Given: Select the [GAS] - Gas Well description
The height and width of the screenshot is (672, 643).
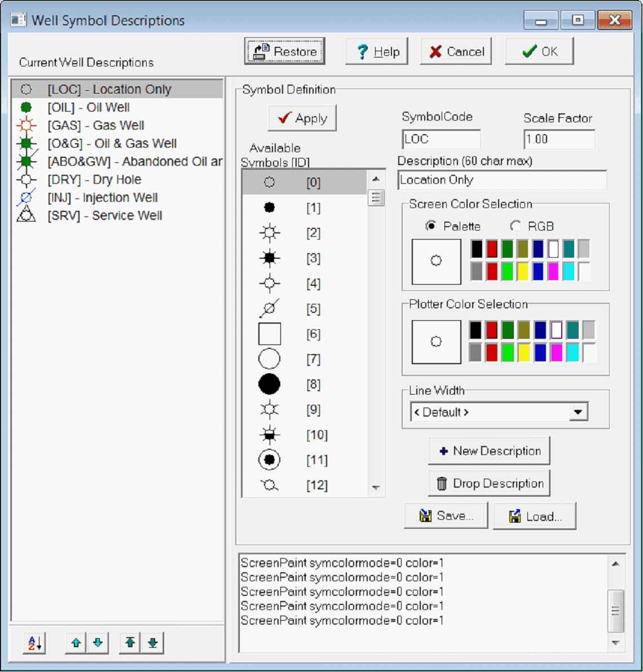Looking at the screenshot, I should (x=117, y=125).
